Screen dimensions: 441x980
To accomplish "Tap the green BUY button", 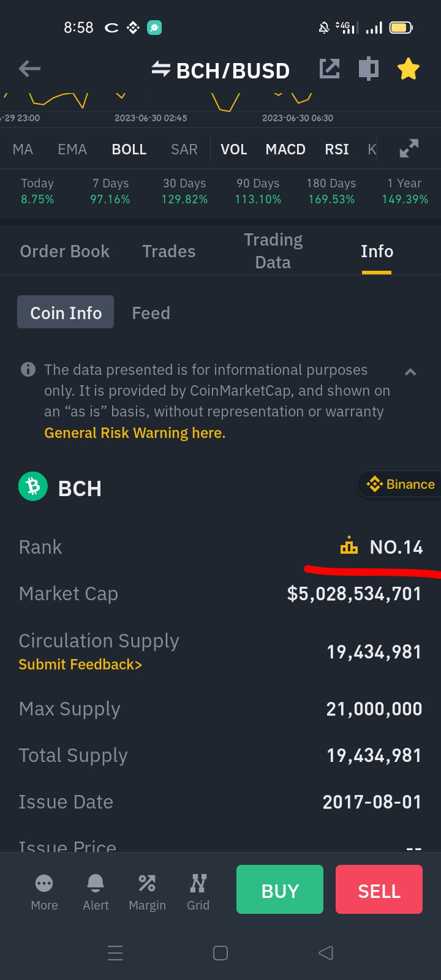I will (280, 889).
